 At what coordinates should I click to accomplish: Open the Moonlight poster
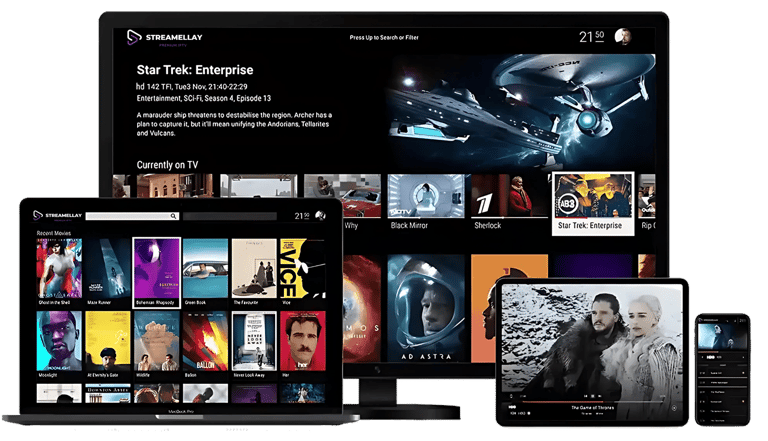pyautogui.click(x=59, y=341)
